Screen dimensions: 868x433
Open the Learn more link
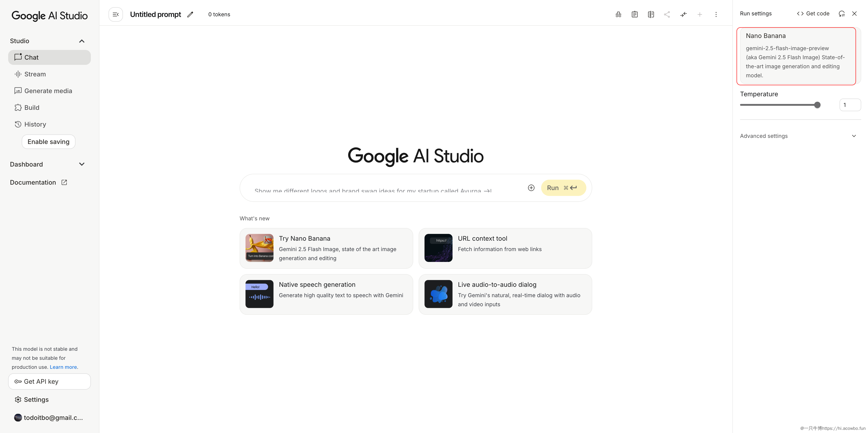(63, 367)
